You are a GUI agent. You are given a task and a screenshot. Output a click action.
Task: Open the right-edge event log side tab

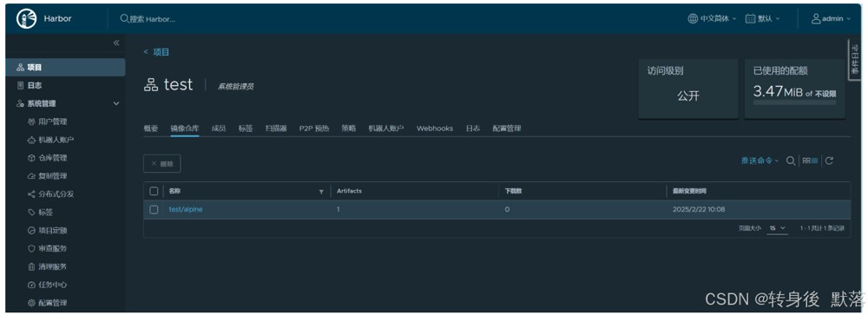(x=855, y=60)
